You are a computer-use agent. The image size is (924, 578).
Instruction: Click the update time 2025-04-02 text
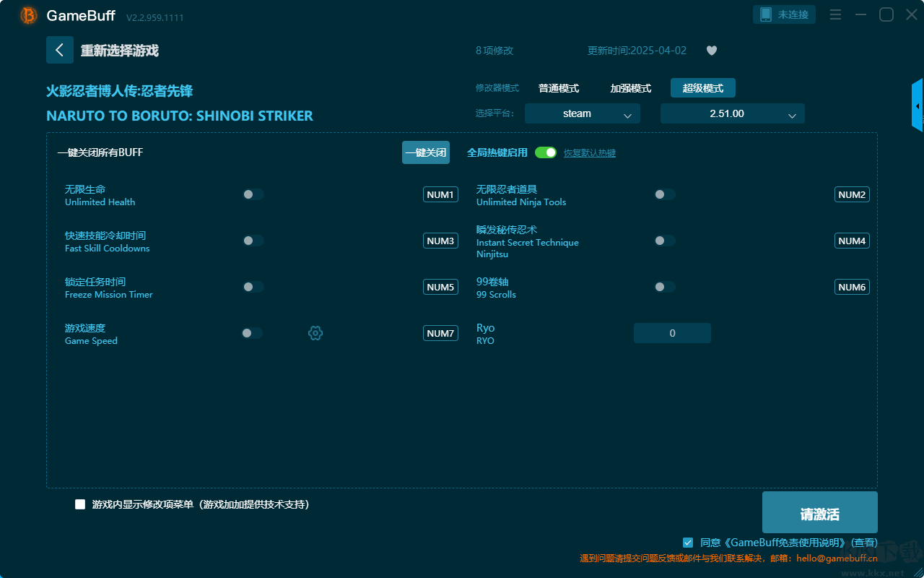[x=637, y=51]
